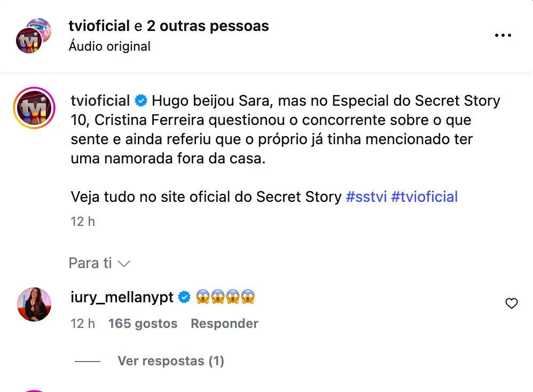Click the stacked profile avatars in header
This screenshot has width=533, height=392.
[33, 36]
